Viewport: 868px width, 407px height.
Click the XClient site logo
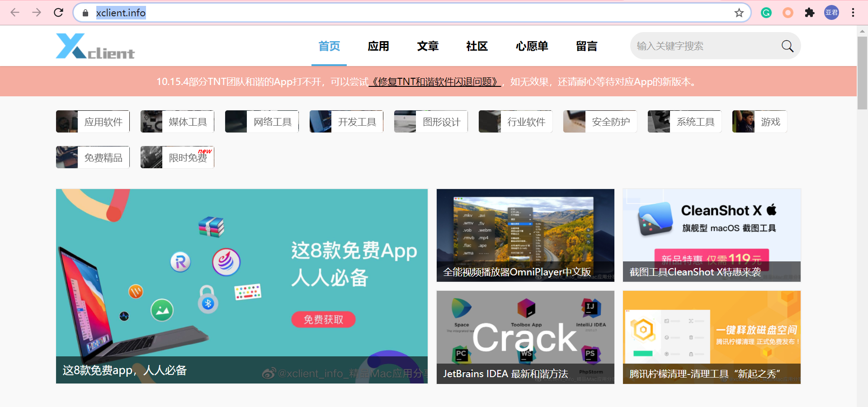pos(95,46)
